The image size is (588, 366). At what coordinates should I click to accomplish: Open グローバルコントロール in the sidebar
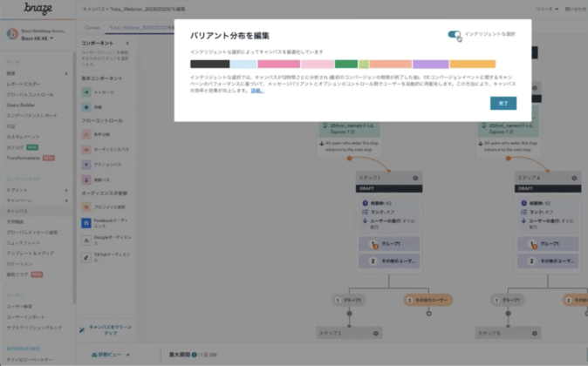point(30,95)
